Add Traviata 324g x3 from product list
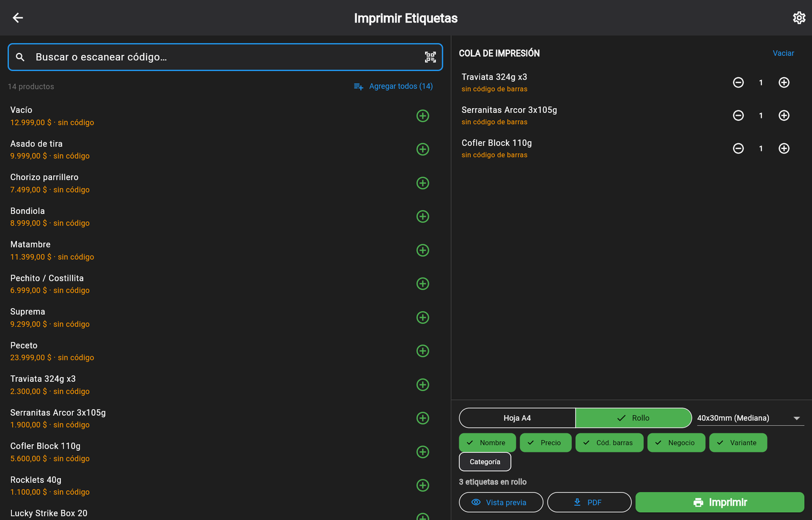 click(x=423, y=385)
